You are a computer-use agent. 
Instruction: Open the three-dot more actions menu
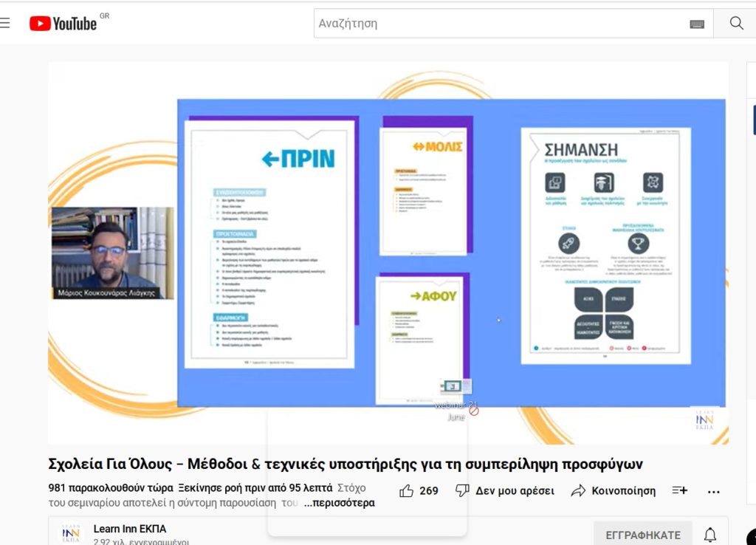point(714,492)
